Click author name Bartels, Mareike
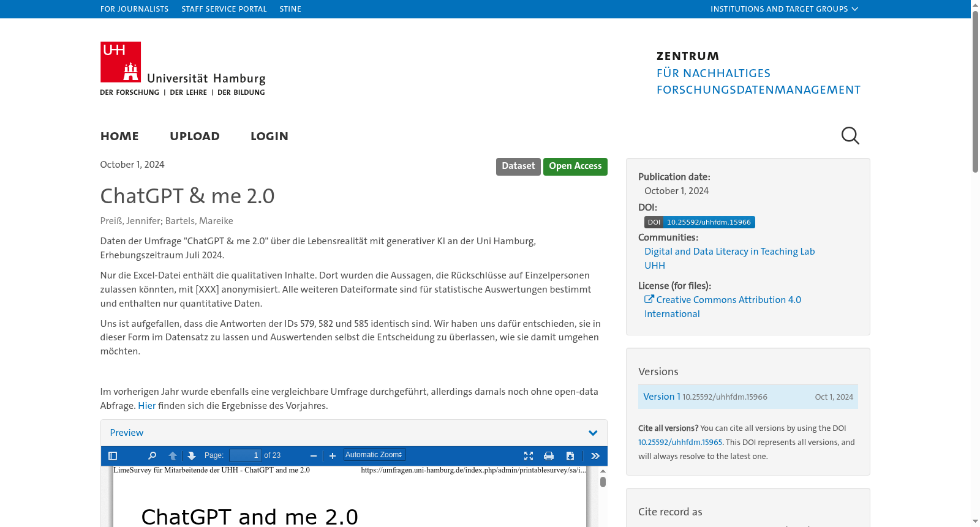980x527 pixels. 199,221
